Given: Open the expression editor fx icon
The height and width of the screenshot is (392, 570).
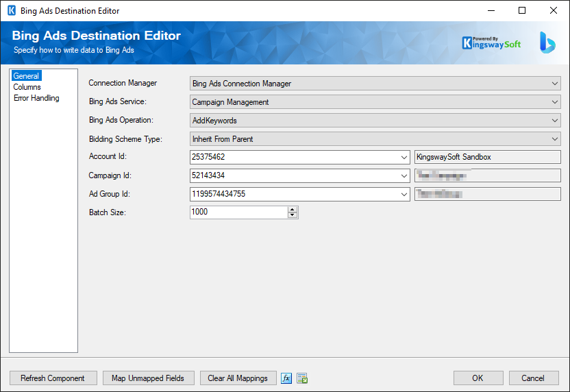Looking at the screenshot, I should [x=286, y=378].
